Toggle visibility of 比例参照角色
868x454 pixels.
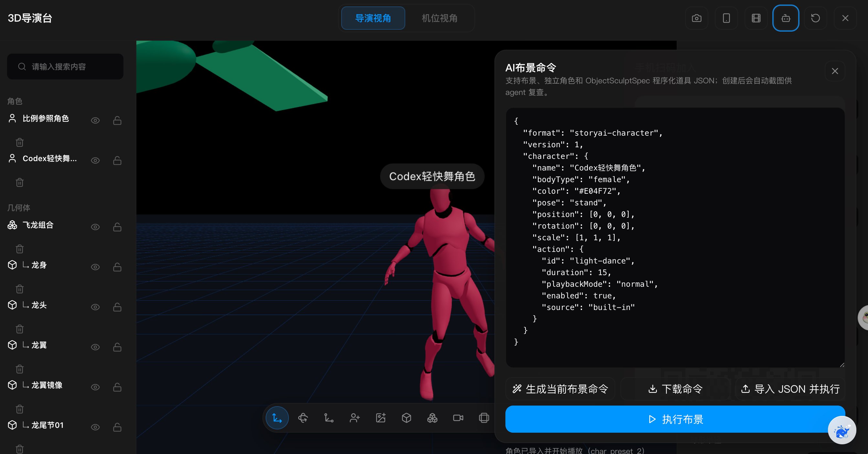[x=95, y=120]
